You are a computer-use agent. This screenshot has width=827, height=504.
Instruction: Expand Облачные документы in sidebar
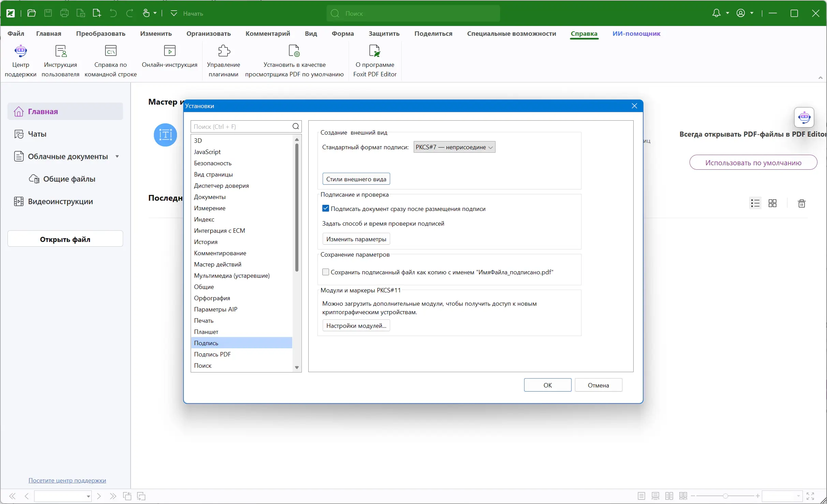(x=117, y=156)
